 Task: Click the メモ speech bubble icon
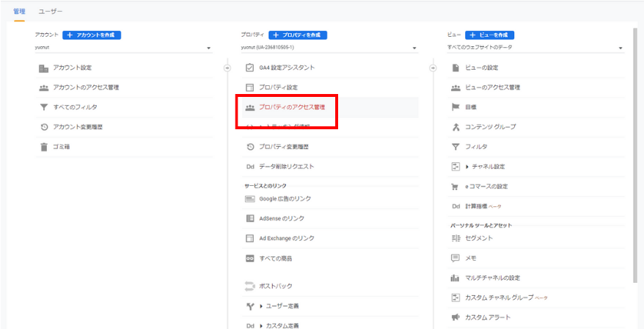pyautogui.click(x=455, y=258)
